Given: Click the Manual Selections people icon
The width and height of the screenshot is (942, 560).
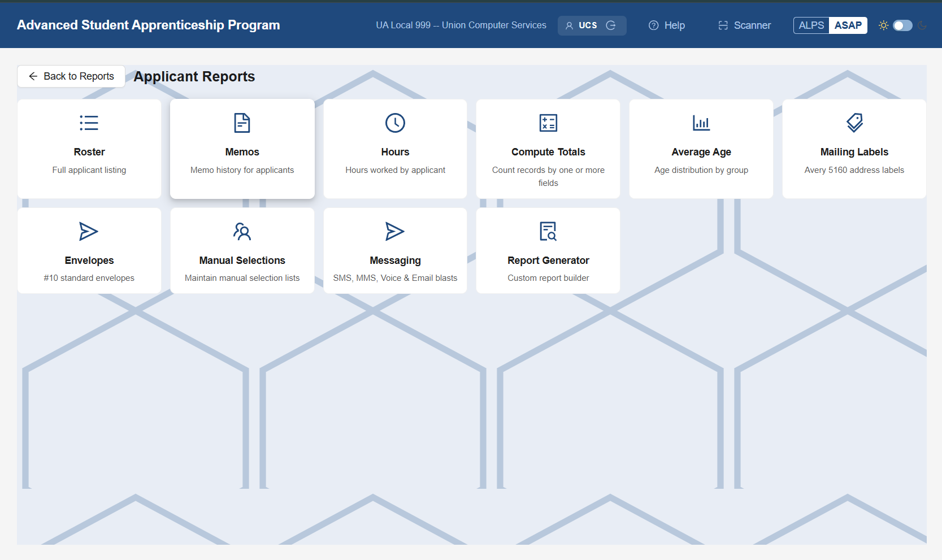Looking at the screenshot, I should 242,231.
